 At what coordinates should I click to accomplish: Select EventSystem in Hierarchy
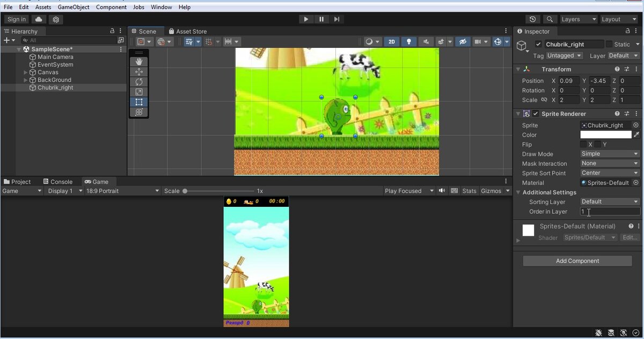pyautogui.click(x=55, y=64)
